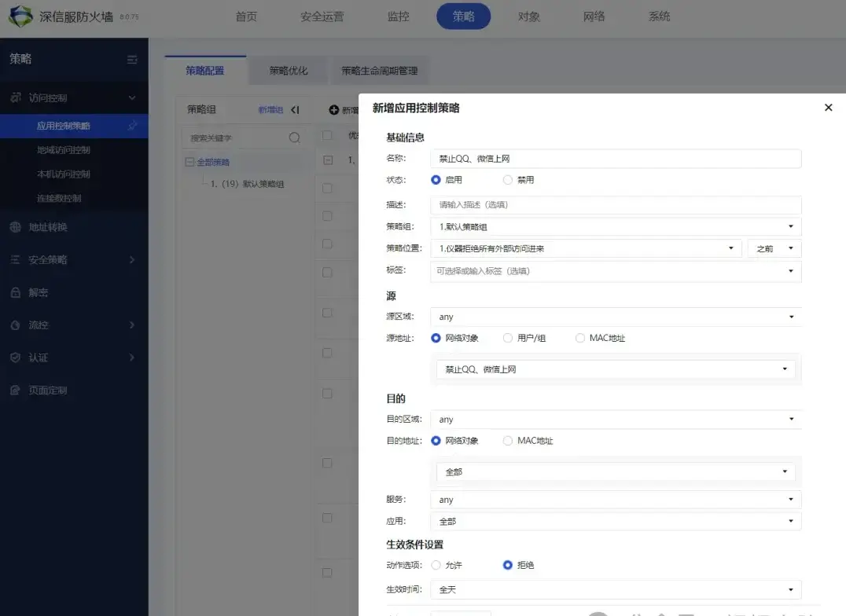846x616 pixels.
Task: Click the 安全策略 list icon
Action: pos(16,260)
